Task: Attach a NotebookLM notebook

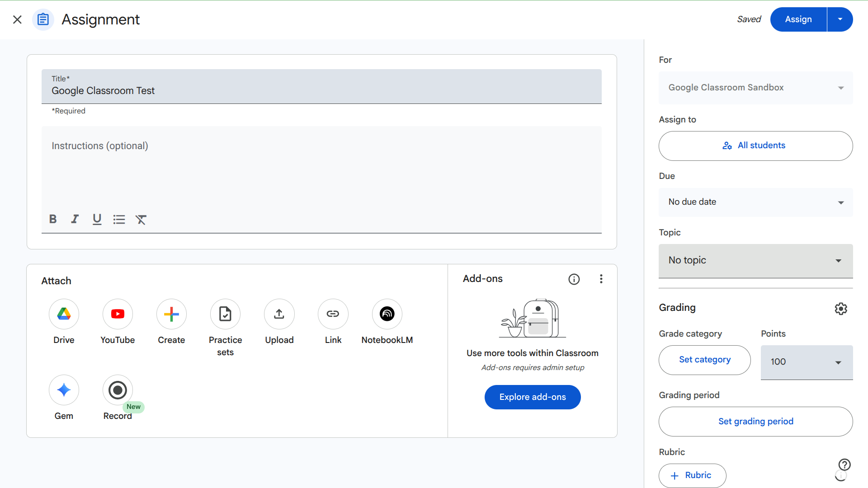Action: coord(387,314)
